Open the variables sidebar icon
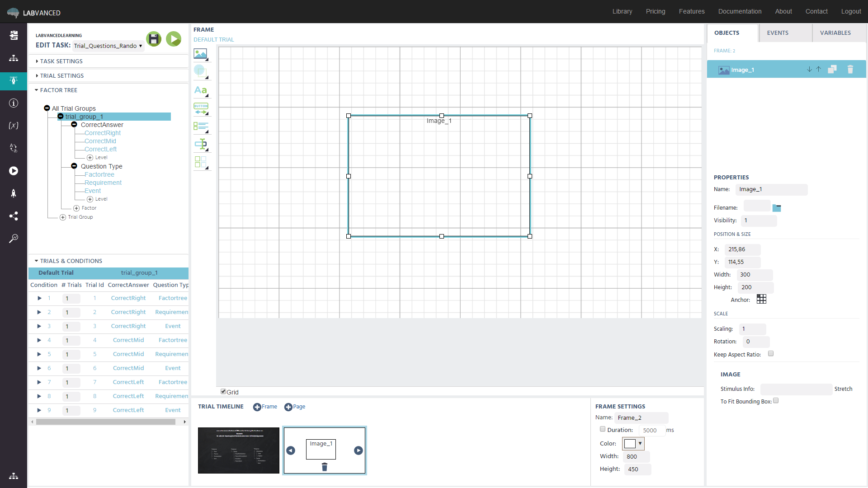 click(14, 126)
